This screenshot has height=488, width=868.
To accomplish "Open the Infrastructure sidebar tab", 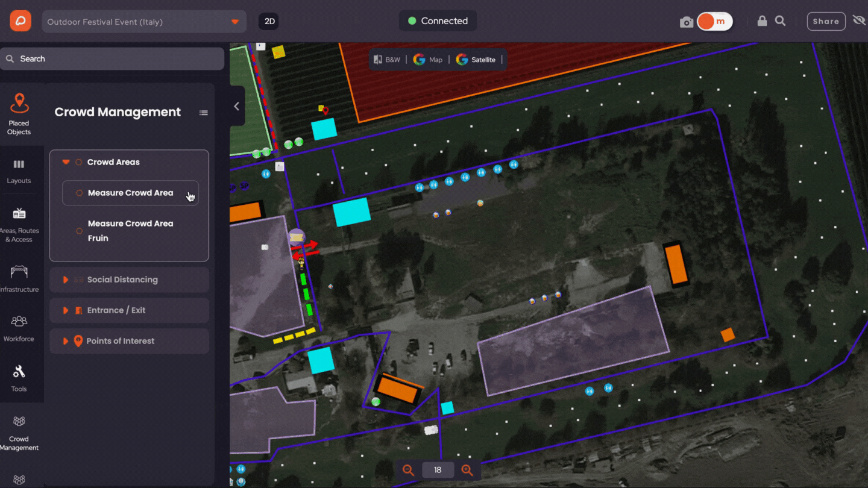I will coord(19,279).
